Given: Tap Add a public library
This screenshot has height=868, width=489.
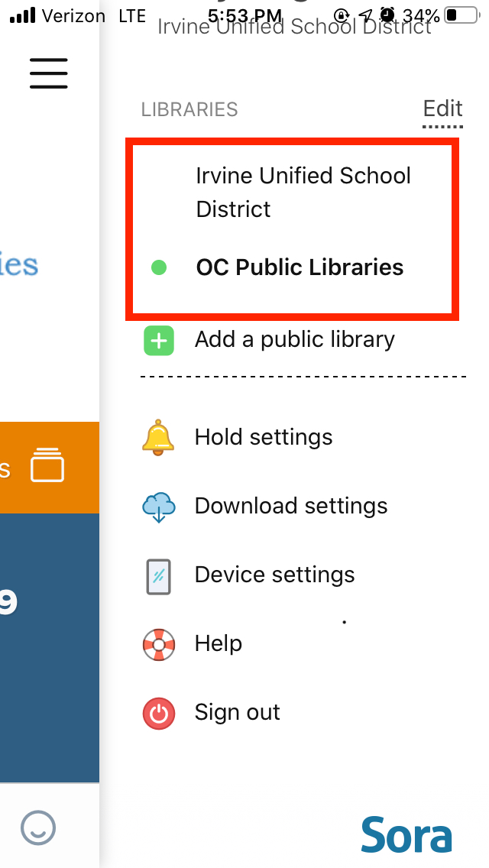Looking at the screenshot, I should pos(295,338).
